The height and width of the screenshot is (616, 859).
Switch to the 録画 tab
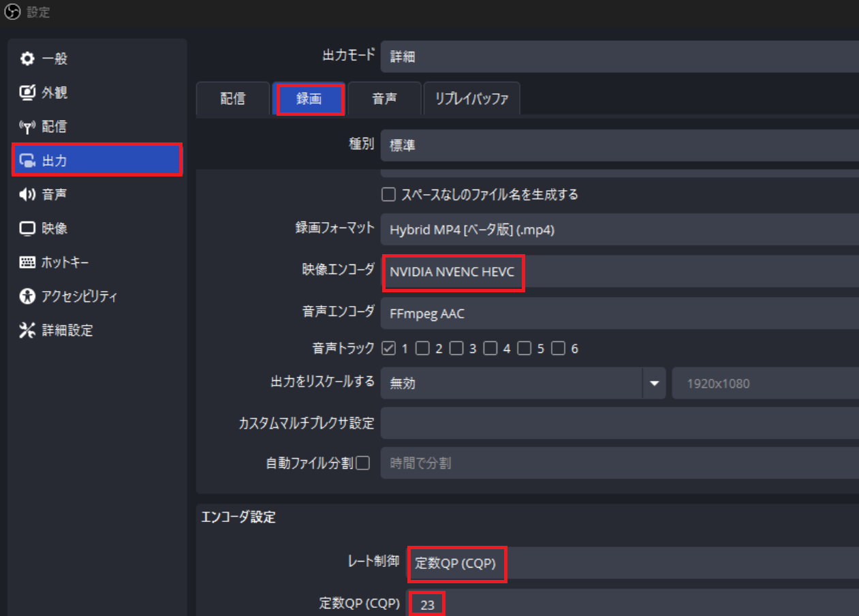[x=309, y=99]
